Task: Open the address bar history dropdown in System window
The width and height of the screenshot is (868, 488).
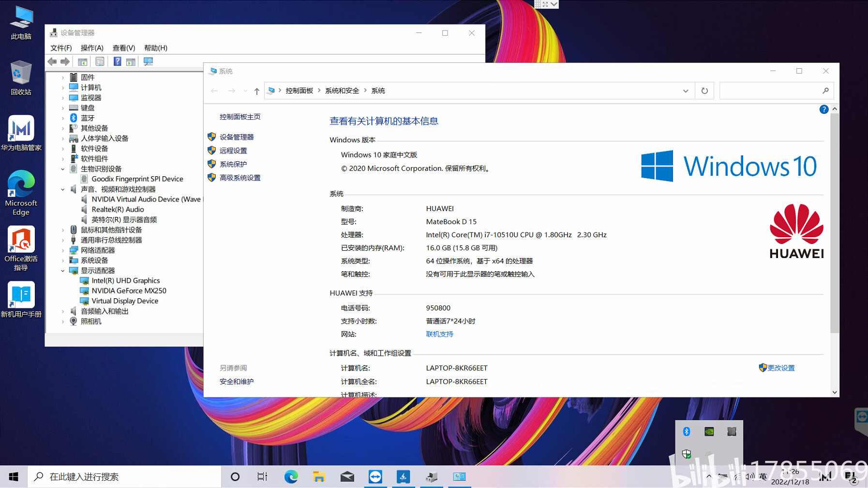Action: click(x=686, y=91)
